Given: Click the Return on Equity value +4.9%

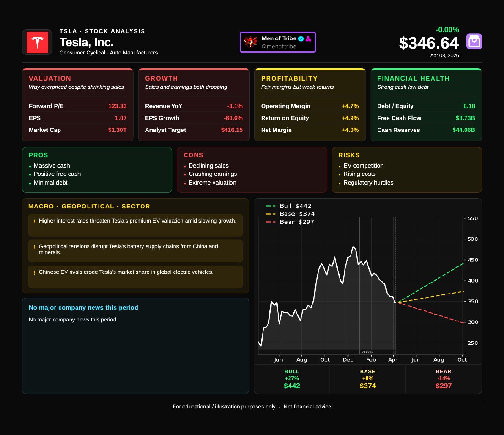Looking at the screenshot, I should (350, 118).
